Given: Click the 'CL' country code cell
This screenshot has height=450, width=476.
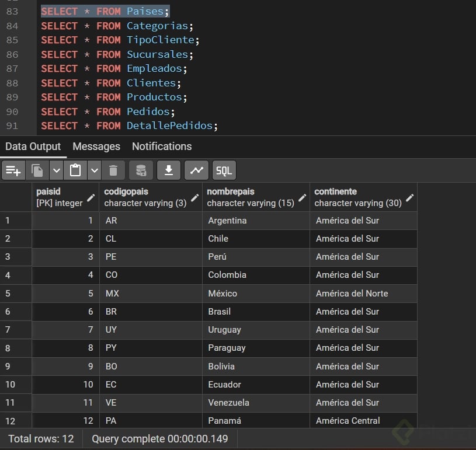Looking at the screenshot, I should click(151, 239).
